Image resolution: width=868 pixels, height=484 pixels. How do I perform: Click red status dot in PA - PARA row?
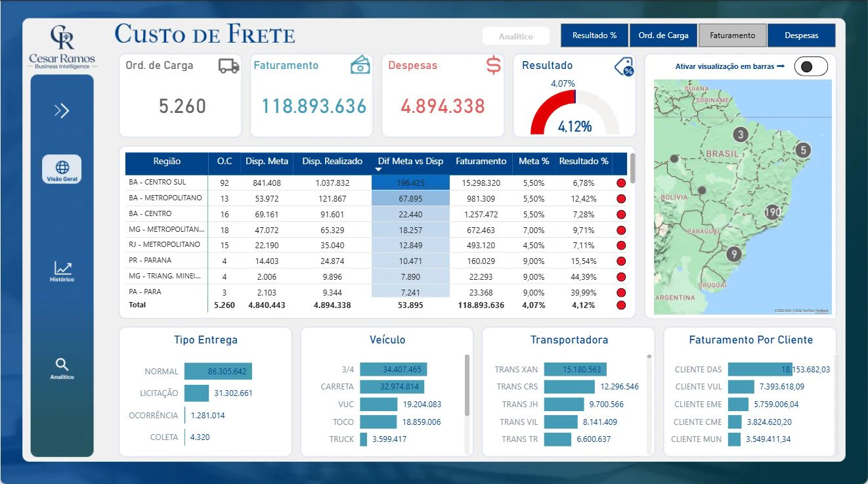coord(621,292)
